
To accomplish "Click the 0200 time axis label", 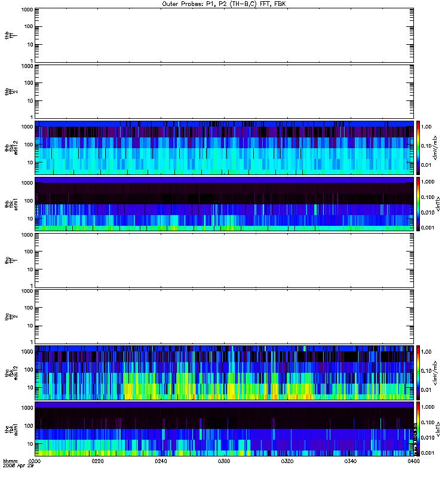I will [x=35, y=461].
